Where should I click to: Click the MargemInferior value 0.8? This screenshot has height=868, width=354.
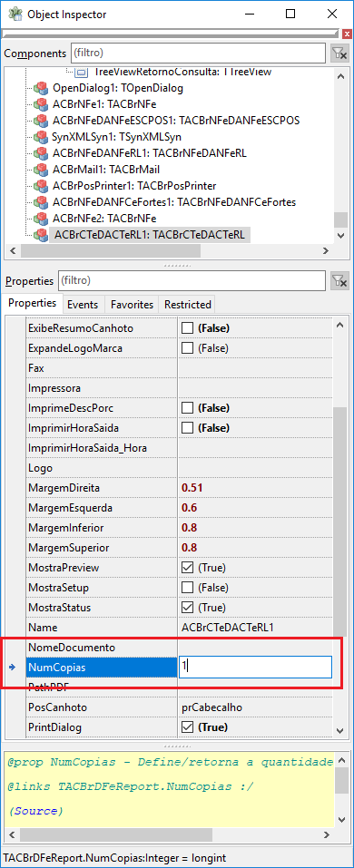190,528
